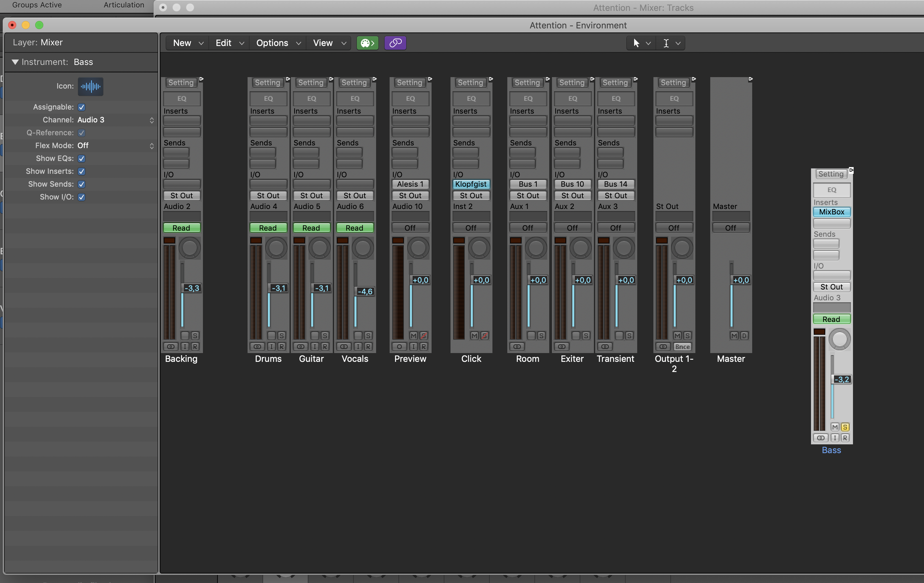Click the purple link mode icon
Viewport: 924px width, 583px height.
coord(395,43)
